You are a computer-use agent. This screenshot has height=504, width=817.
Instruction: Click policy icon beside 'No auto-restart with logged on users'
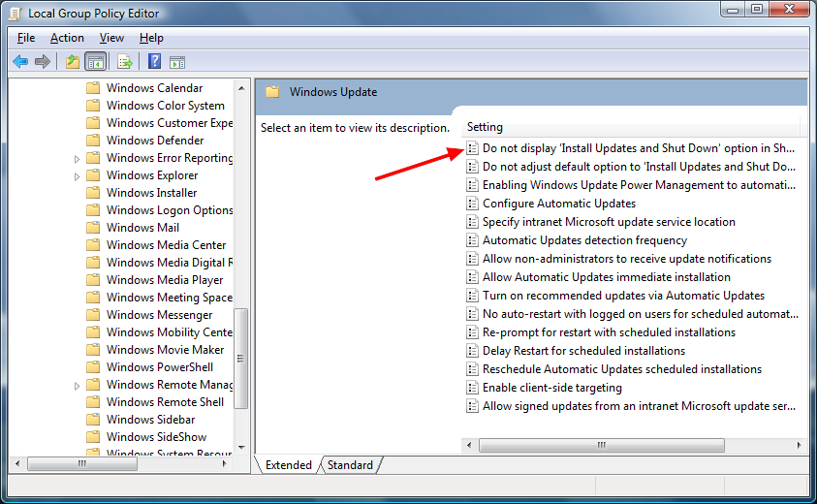point(472,314)
